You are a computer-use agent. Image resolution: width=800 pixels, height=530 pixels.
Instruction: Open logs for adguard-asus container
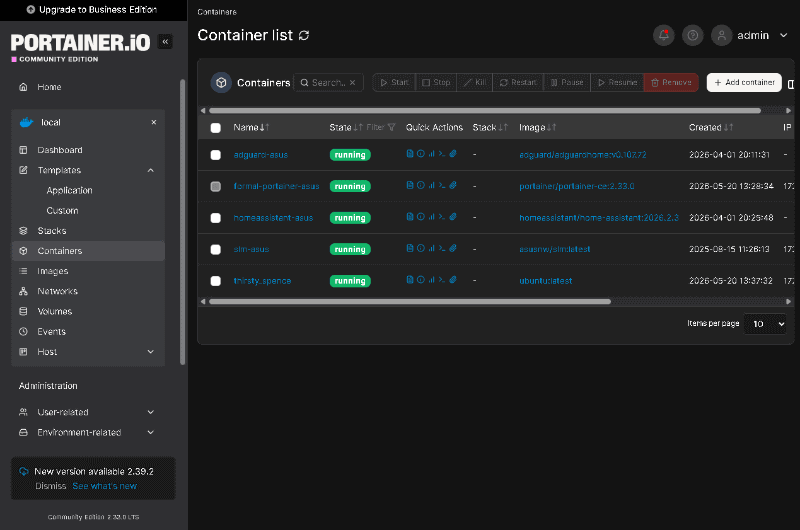(x=410, y=154)
